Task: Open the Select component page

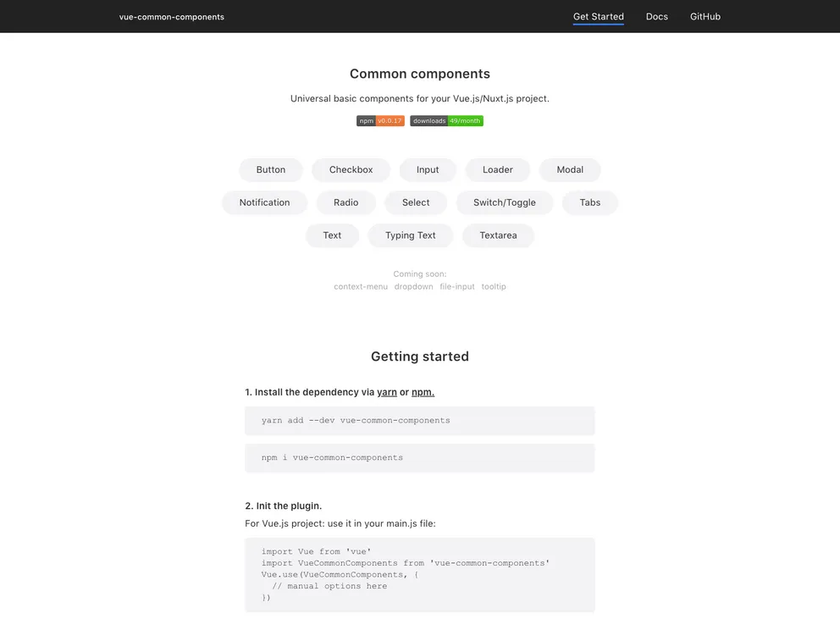Action: click(416, 202)
